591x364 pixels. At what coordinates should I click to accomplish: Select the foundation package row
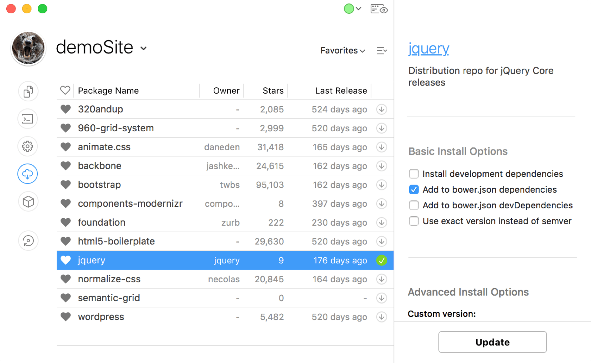point(225,223)
